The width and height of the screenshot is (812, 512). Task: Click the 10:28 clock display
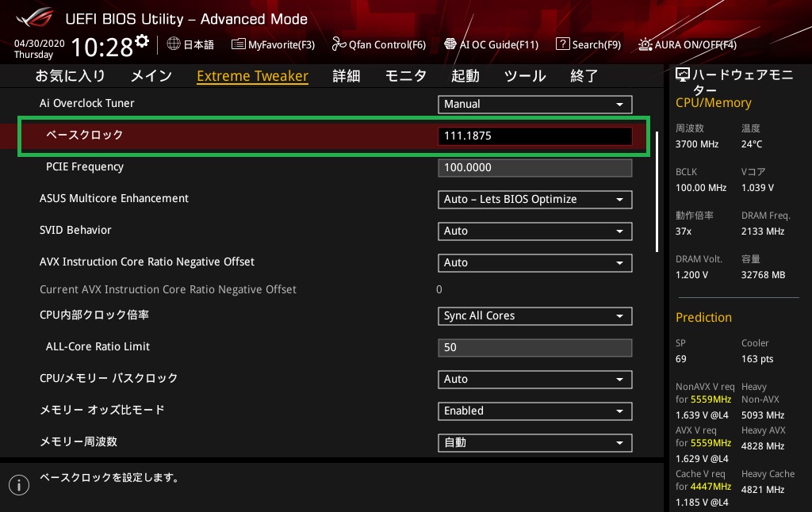[x=102, y=47]
